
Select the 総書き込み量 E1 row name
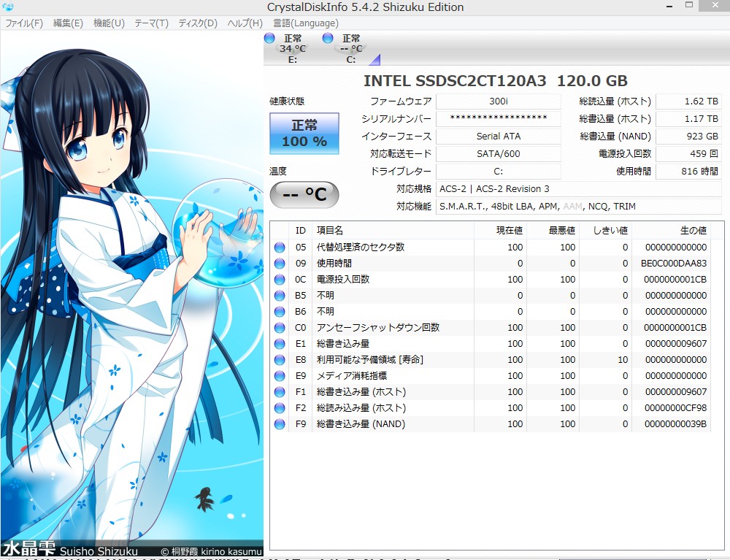point(342,344)
